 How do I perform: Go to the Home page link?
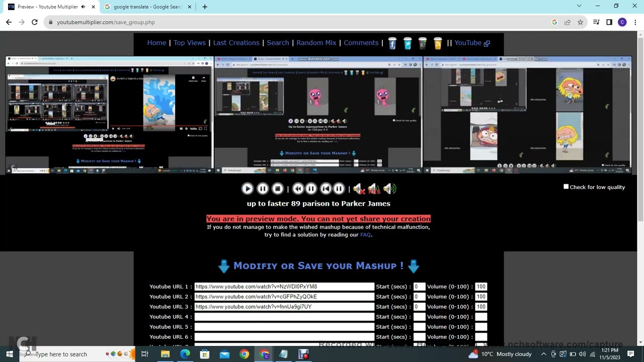[x=156, y=43]
